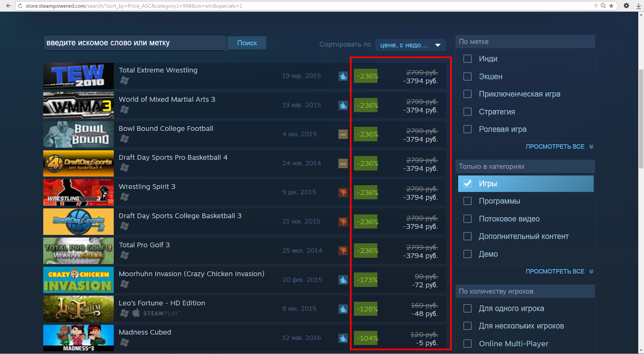Click the -72 руб. price
Image resolution: width=644 pixels, height=354 pixels.
pyautogui.click(x=425, y=285)
